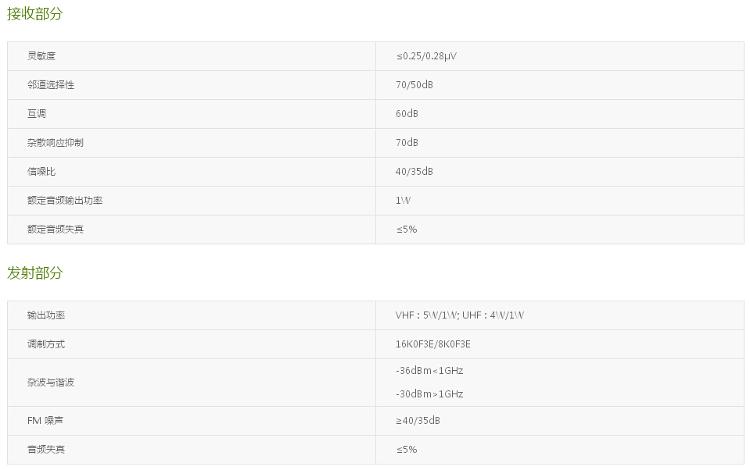Select the 调制方式 row label
Viewport: 750px width, 470px height.
(x=46, y=344)
